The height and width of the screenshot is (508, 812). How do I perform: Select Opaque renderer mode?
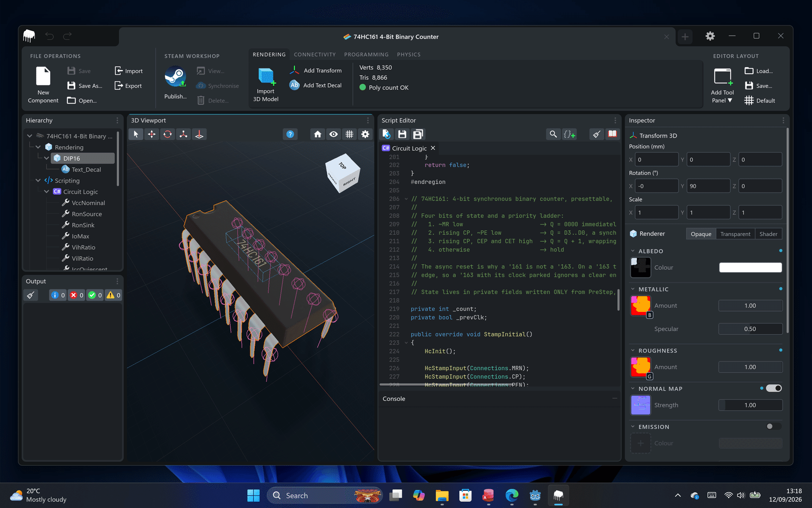(x=701, y=234)
